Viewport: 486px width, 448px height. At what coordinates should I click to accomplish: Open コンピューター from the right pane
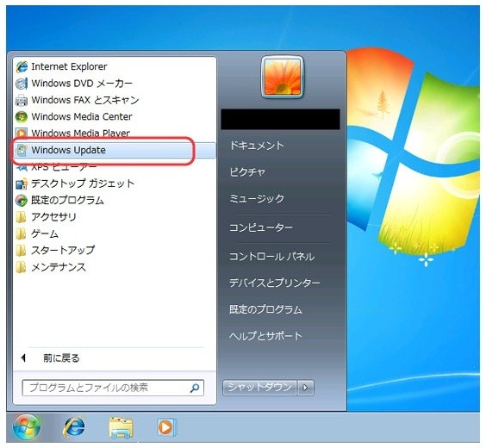tap(261, 228)
